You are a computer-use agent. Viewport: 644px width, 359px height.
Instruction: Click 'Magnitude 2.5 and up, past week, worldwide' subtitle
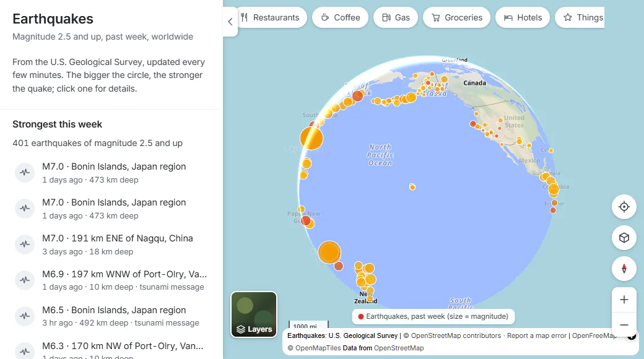pos(103,37)
